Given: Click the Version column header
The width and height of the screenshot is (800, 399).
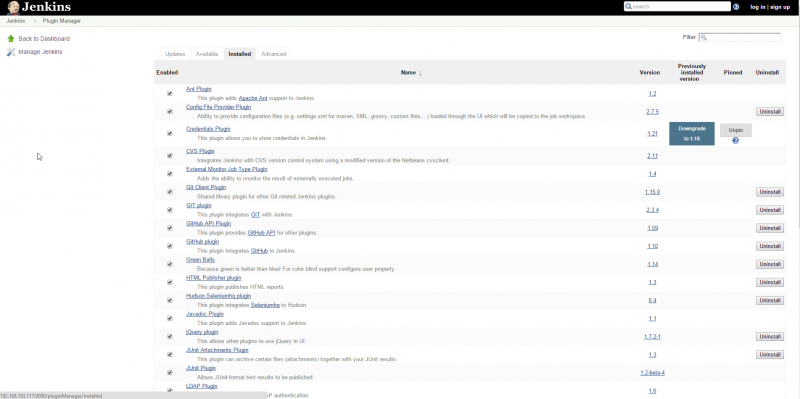Looking at the screenshot, I should [649, 73].
